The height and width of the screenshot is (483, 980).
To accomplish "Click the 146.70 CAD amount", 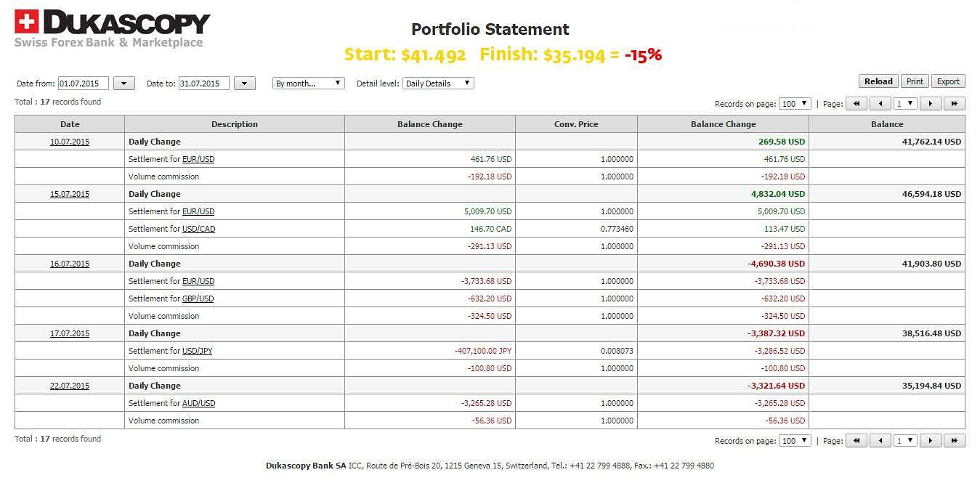I will [x=490, y=229].
